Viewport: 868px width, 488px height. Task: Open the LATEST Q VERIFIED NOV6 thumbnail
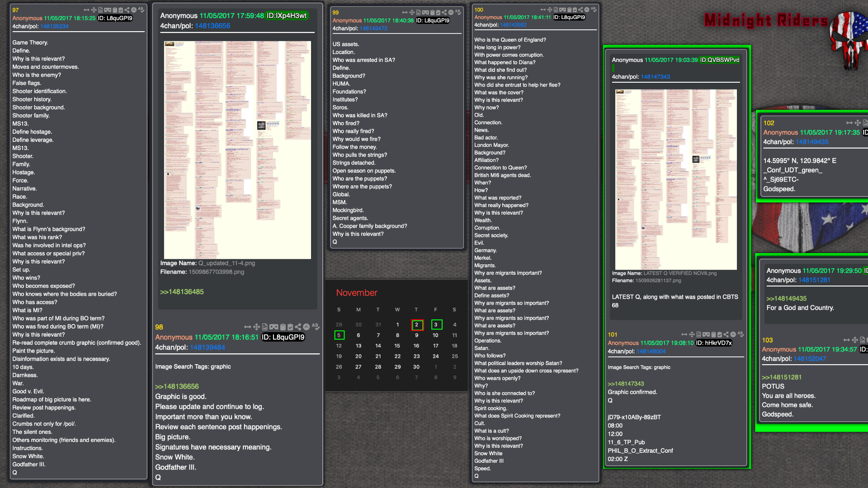pos(676,179)
